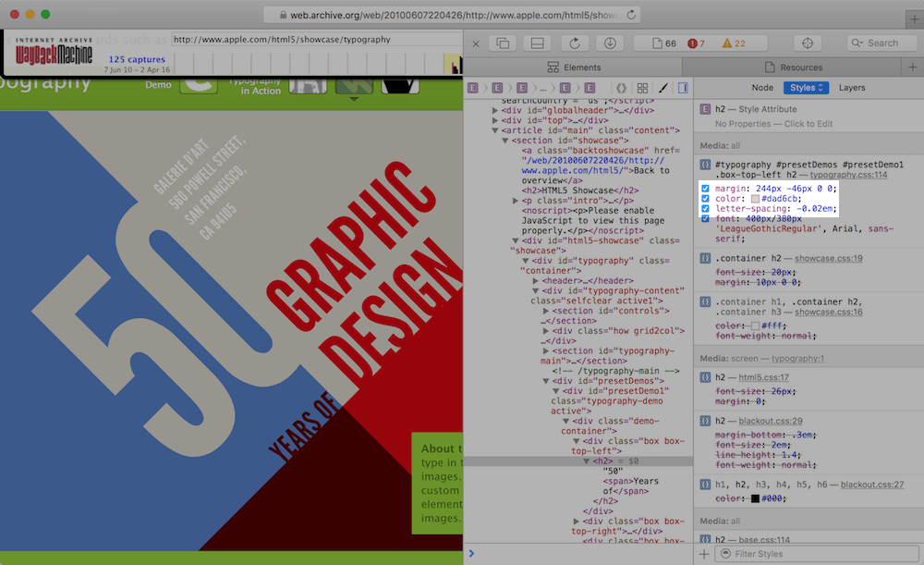924x565 pixels.
Task: Open the #000 color swatch
Action: point(755,498)
